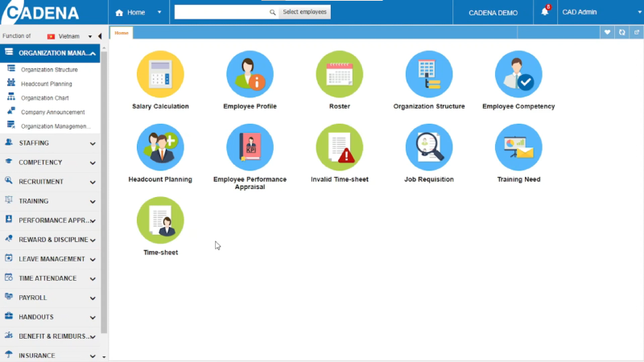Open the CAD Admin user menu
644x362 pixels.
[601, 12]
